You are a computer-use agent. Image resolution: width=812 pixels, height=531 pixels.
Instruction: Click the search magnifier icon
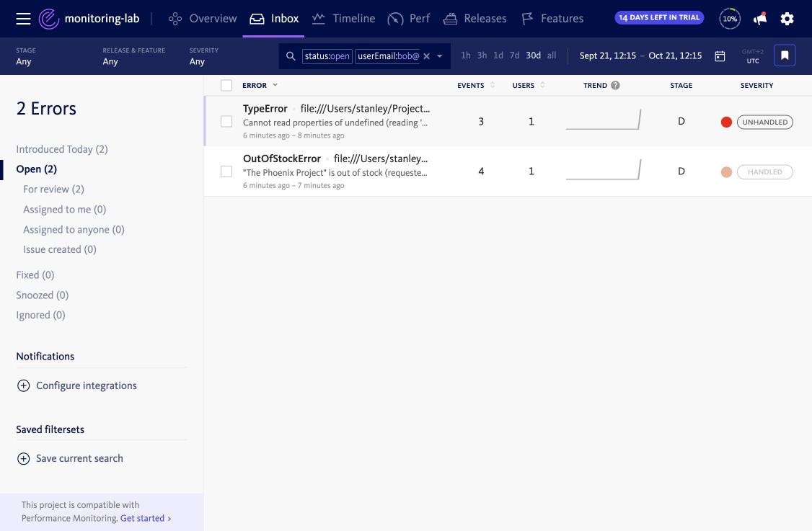coord(291,56)
